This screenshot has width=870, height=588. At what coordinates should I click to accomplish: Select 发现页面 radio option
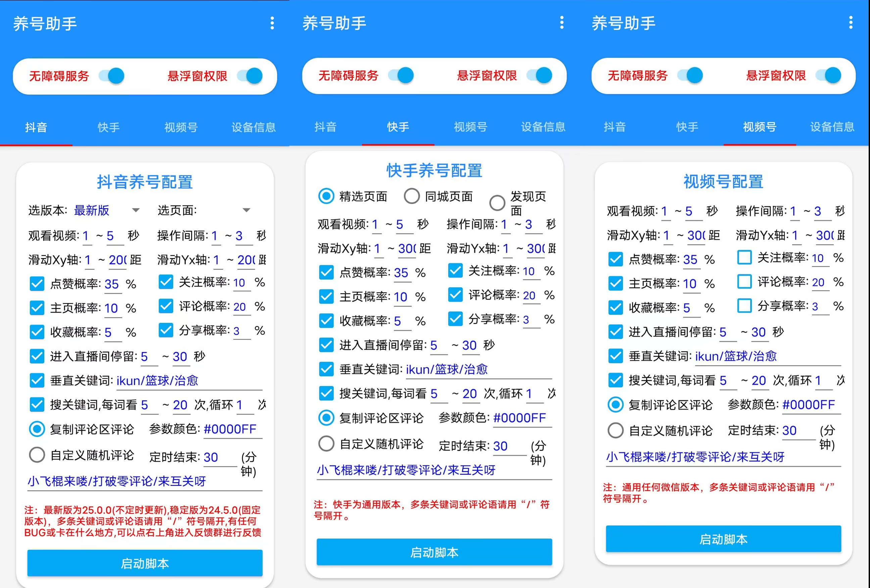tap(497, 203)
